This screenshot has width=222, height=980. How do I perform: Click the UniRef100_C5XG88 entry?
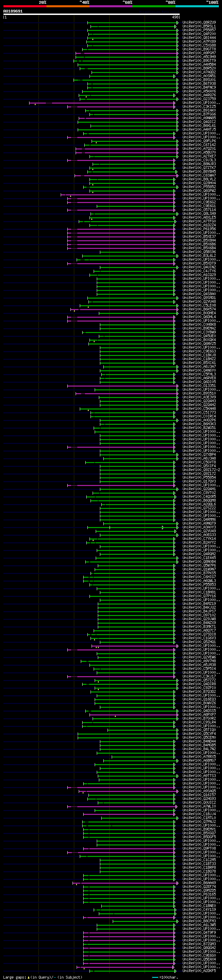(199, 45)
